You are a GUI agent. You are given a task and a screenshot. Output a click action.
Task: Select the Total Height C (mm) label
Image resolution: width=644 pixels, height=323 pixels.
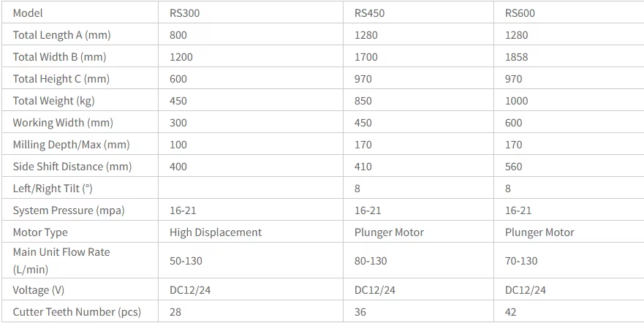click(61, 79)
